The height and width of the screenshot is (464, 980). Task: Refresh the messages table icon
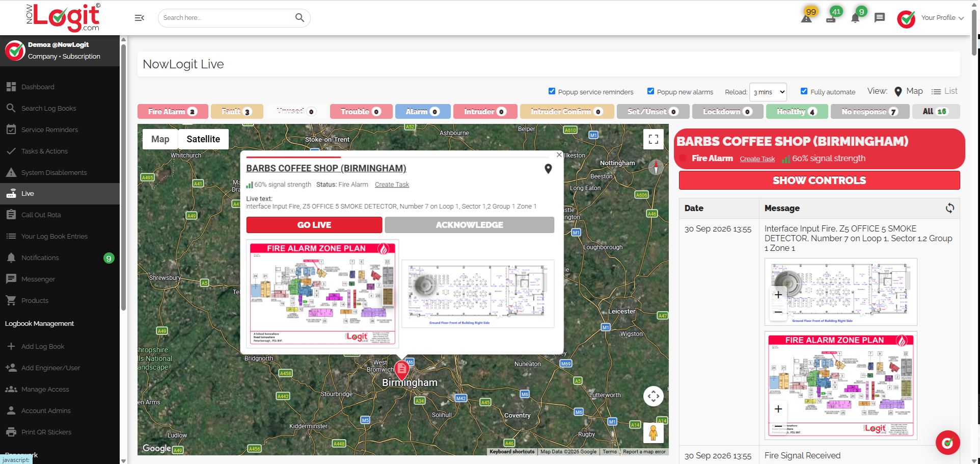[x=950, y=208]
